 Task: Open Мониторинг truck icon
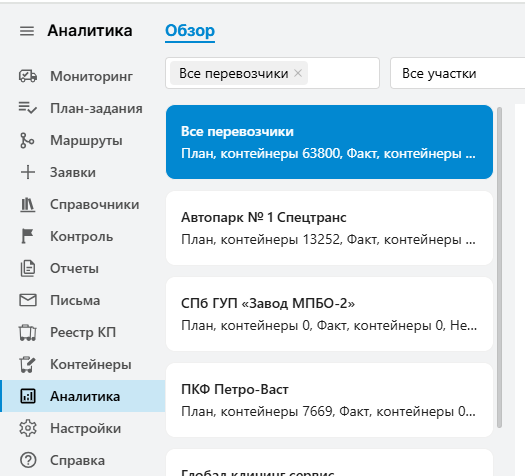[x=28, y=76]
